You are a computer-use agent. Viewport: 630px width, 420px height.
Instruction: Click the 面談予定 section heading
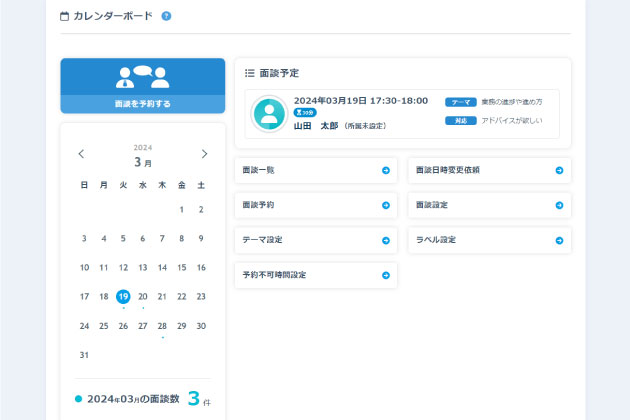[x=279, y=73]
